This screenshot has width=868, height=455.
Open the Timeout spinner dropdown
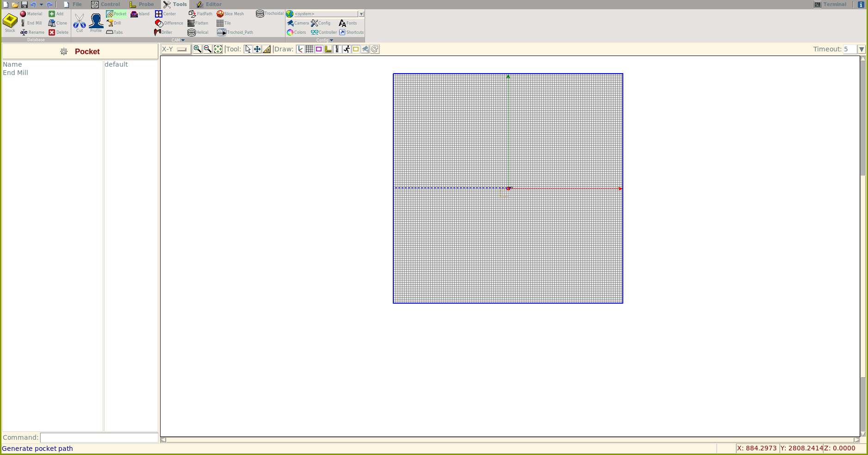coord(862,49)
